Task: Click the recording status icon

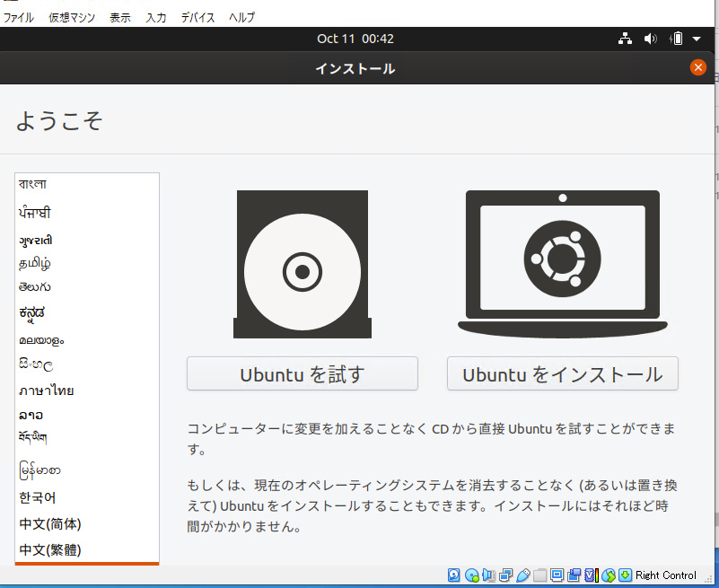Action: (574, 575)
